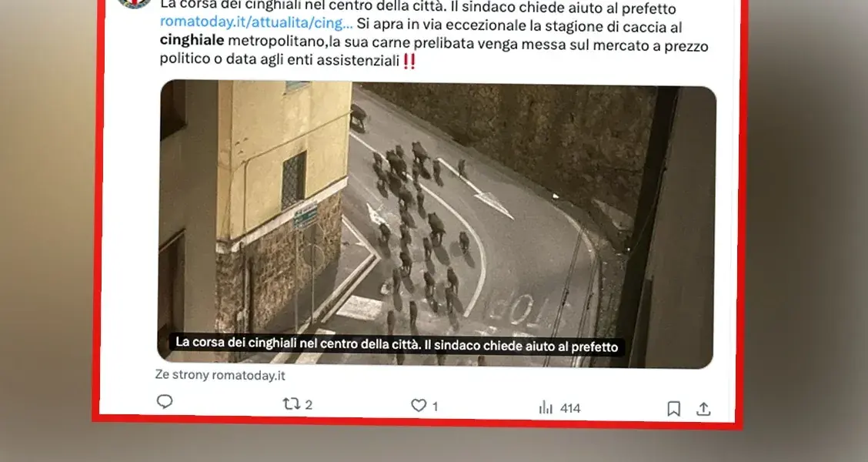The width and height of the screenshot is (868, 462).
Task: Open the wild boars street photo card
Action: pos(437,224)
